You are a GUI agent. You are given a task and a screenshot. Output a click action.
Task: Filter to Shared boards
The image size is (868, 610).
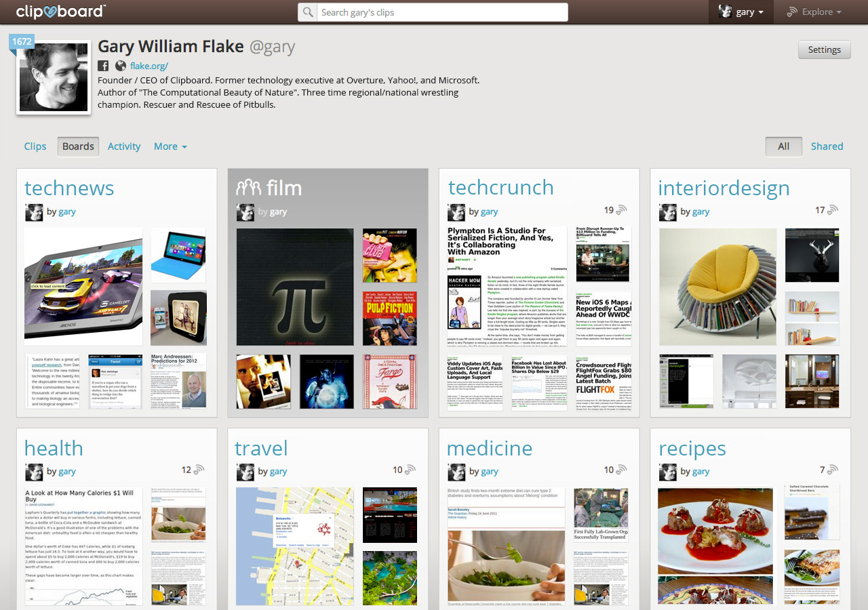(x=827, y=146)
